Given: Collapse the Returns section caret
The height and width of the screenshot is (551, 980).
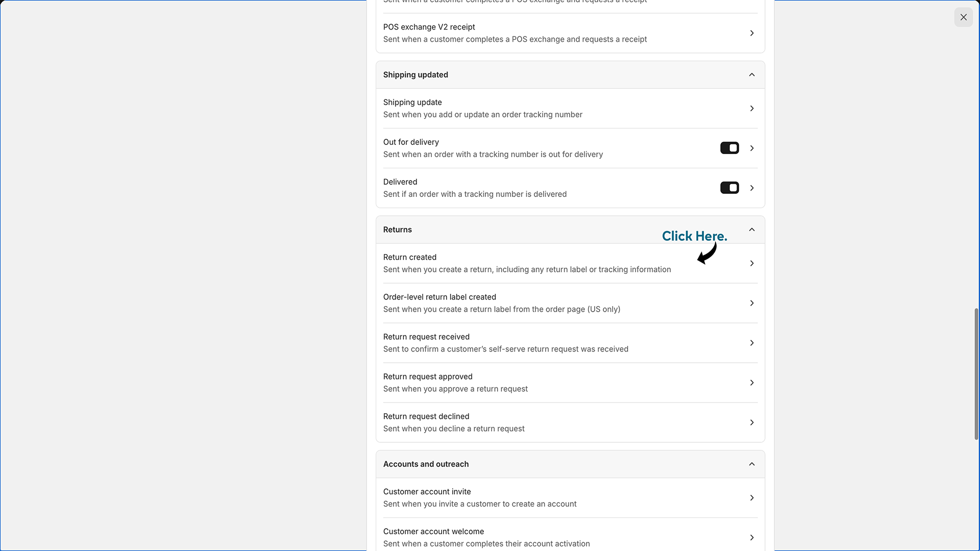Looking at the screenshot, I should coord(752,230).
